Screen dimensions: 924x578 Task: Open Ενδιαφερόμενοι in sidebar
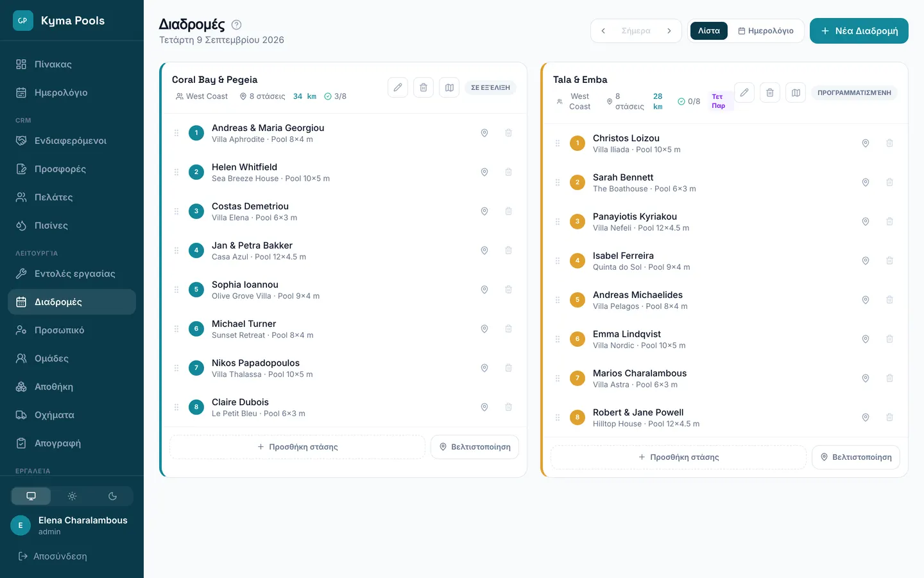tap(72, 141)
